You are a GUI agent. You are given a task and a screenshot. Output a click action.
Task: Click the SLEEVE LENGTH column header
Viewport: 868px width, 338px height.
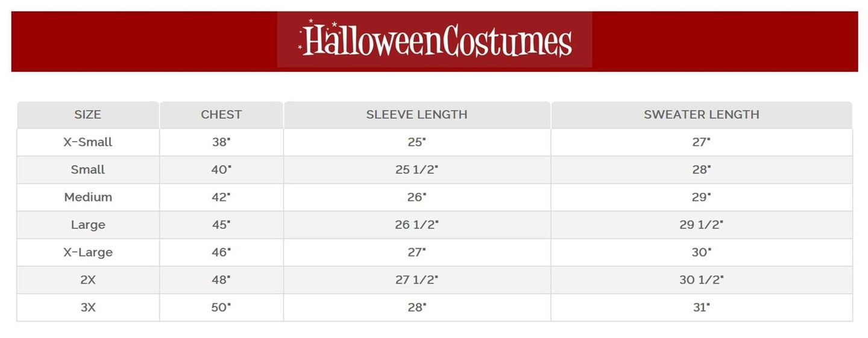[417, 114]
